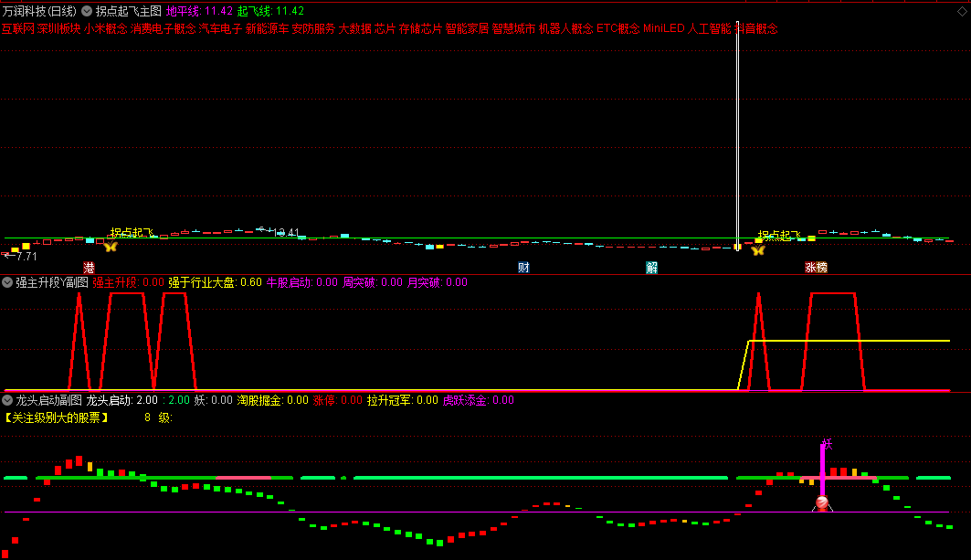Screen dimensions: 971x560
Task: Open the 大数据 concept tag
Action: [354, 28]
